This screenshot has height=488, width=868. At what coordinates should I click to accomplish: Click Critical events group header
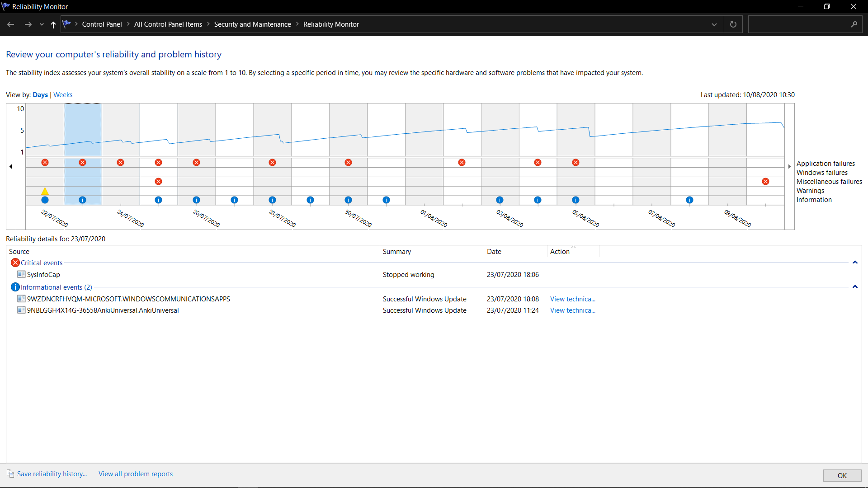(x=42, y=263)
